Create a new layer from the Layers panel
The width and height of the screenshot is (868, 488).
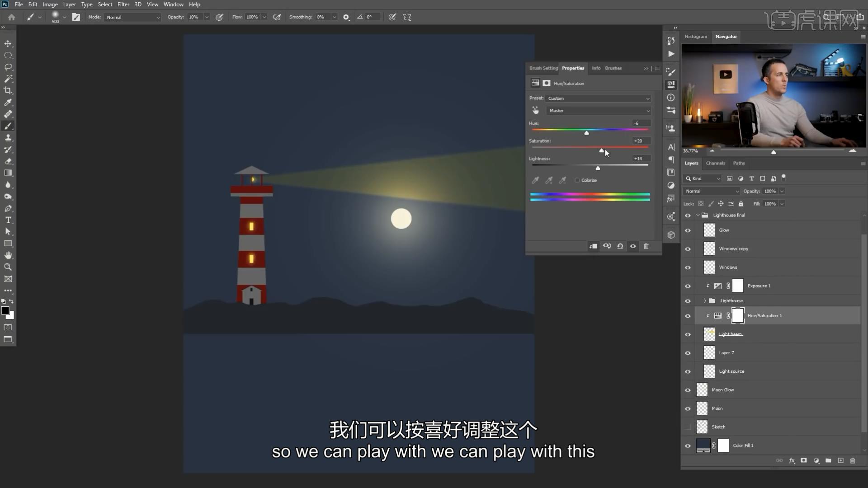[841, 460]
